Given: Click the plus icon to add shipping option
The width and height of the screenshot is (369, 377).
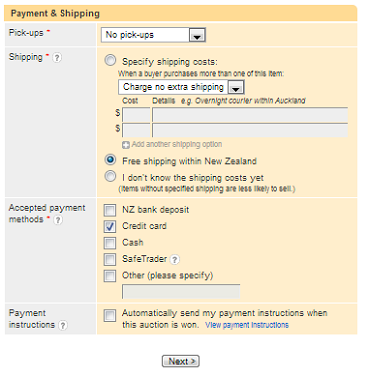Looking at the screenshot, I should (126, 145).
